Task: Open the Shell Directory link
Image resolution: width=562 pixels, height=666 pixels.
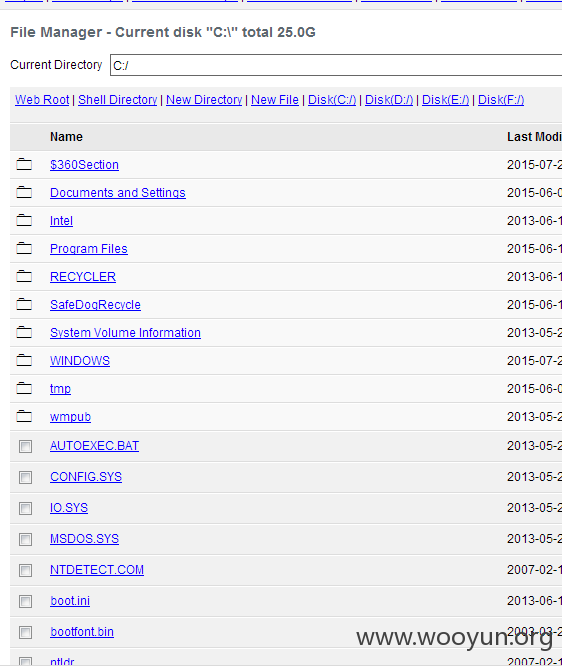Action: [118, 100]
